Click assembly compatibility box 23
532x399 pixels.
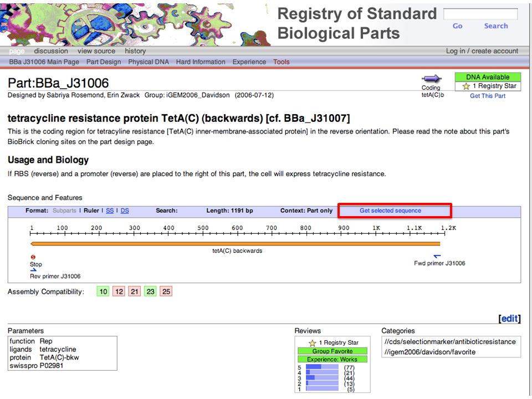click(150, 291)
